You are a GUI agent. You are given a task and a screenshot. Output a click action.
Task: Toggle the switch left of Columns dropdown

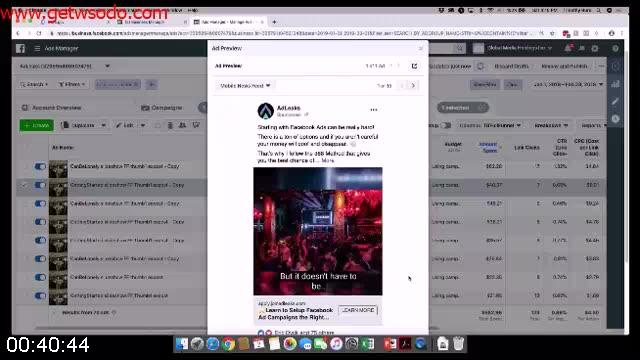click(446, 125)
